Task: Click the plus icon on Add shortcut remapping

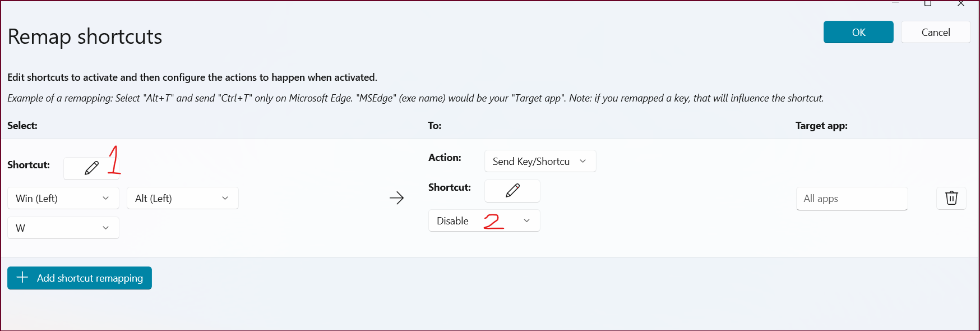Action: click(x=21, y=278)
